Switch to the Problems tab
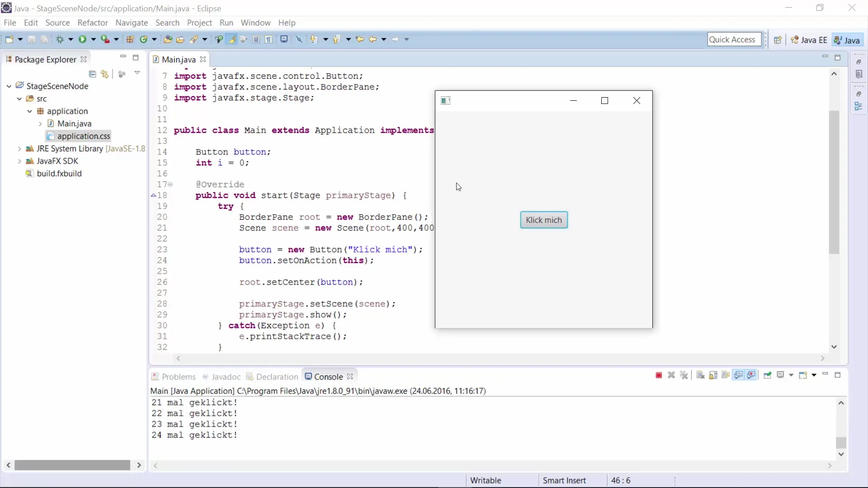This screenshot has width=868, height=488. [174, 376]
